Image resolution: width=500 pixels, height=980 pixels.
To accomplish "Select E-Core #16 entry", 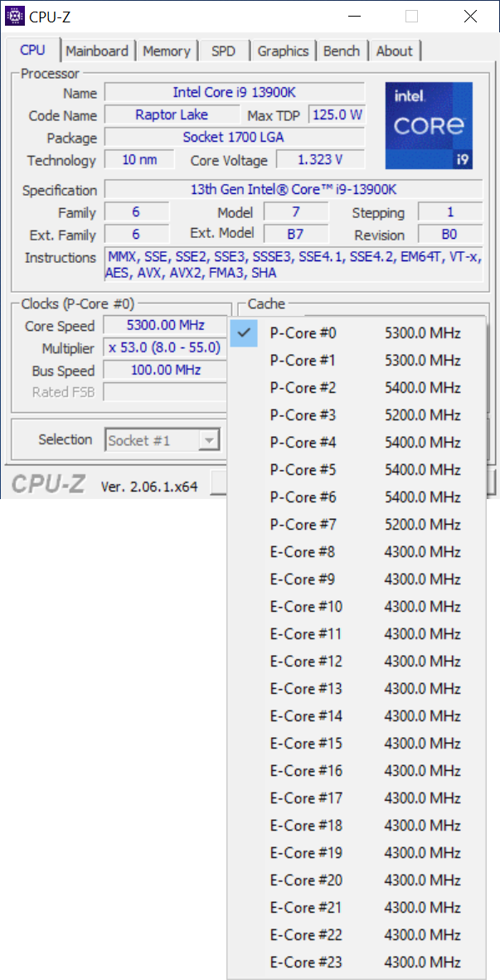I will [x=357, y=770].
